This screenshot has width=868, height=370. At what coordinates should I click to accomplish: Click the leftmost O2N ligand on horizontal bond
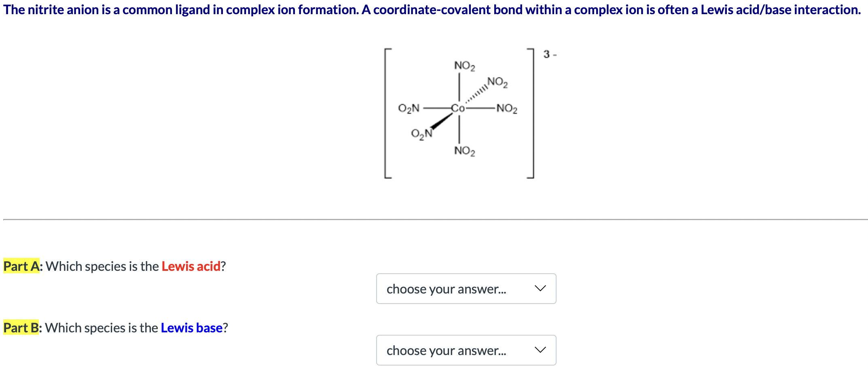click(409, 108)
